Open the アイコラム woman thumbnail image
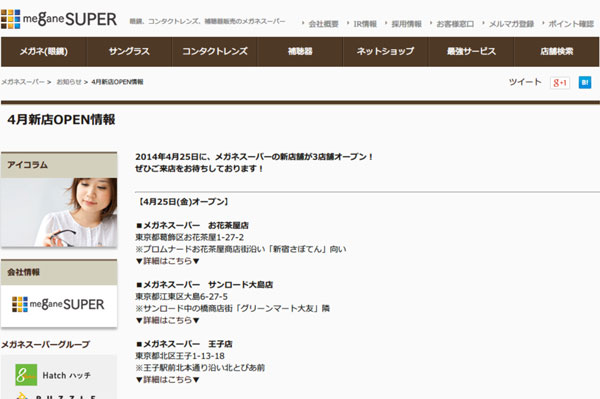600x399 pixels. 59,212
